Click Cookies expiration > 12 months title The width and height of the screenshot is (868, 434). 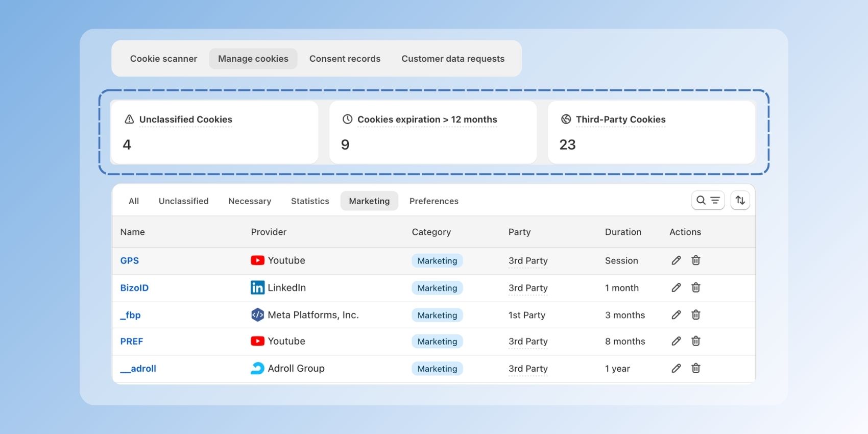[427, 119]
